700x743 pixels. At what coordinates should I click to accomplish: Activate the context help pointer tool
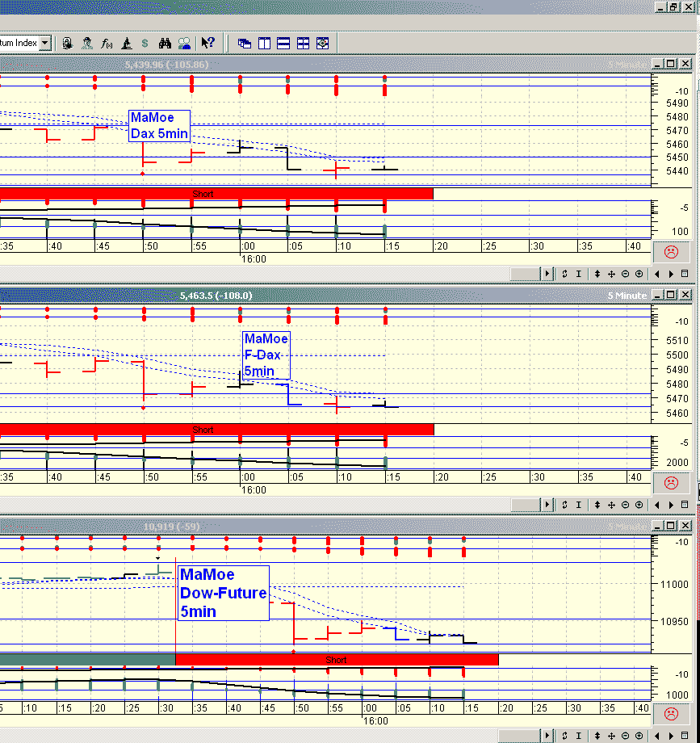pyautogui.click(x=207, y=43)
